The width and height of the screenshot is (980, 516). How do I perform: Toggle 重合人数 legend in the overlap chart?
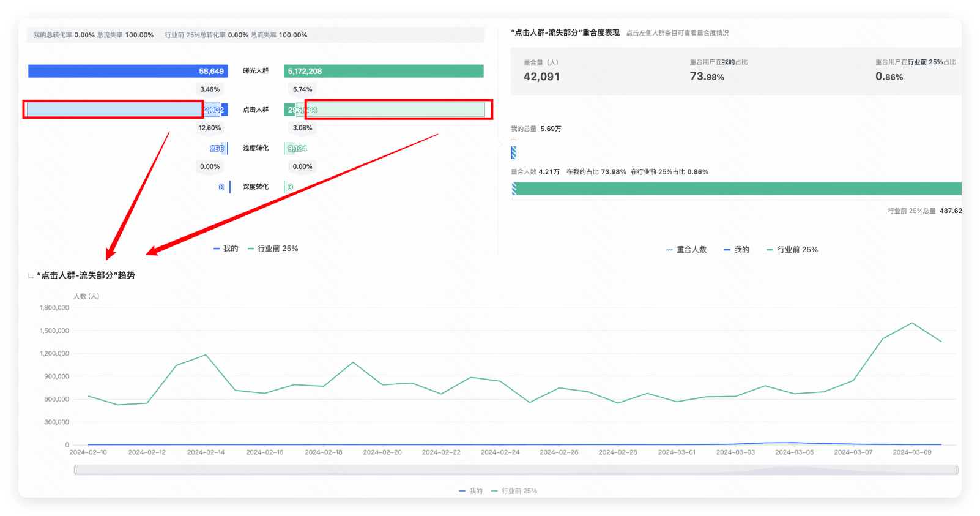686,250
